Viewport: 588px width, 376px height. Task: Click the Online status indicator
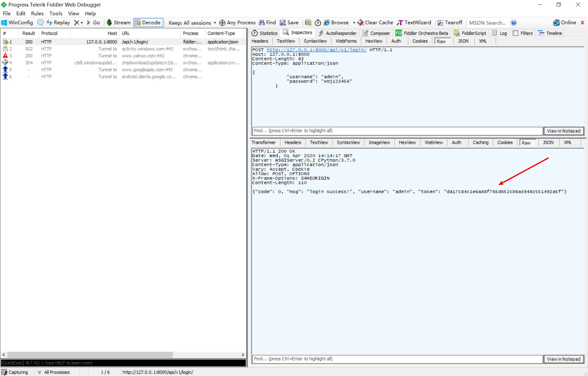pos(565,23)
